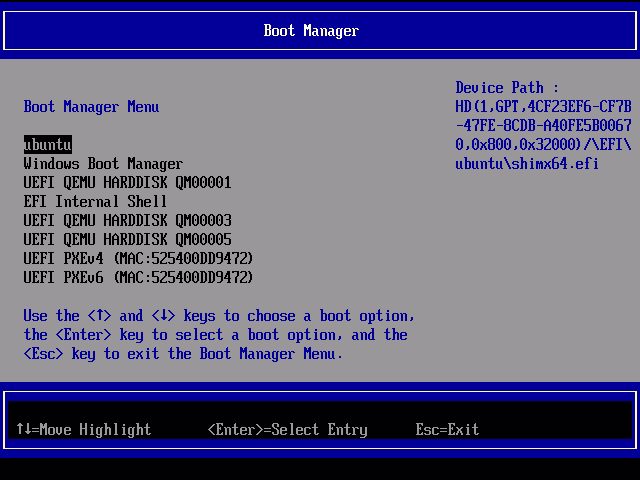Click the Boot Manager Menu label
Image resolution: width=640 pixels, height=480 pixels.
tap(91, 107)
